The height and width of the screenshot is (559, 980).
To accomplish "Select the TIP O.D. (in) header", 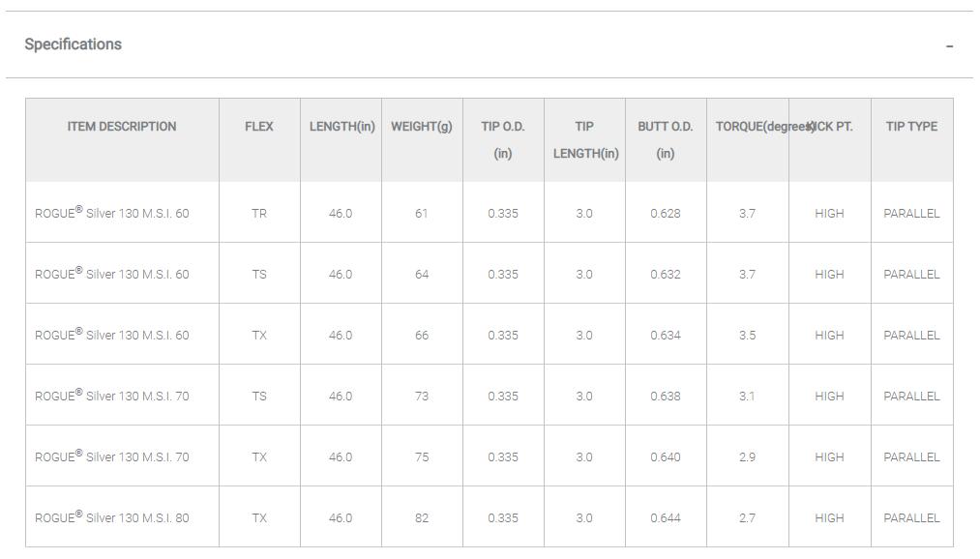I will point(503,139).
